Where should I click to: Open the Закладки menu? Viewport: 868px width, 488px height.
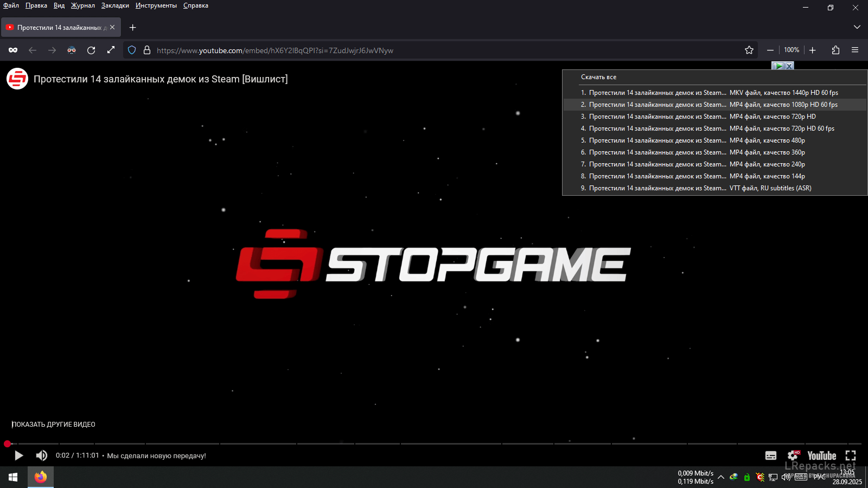coord(115,5)
